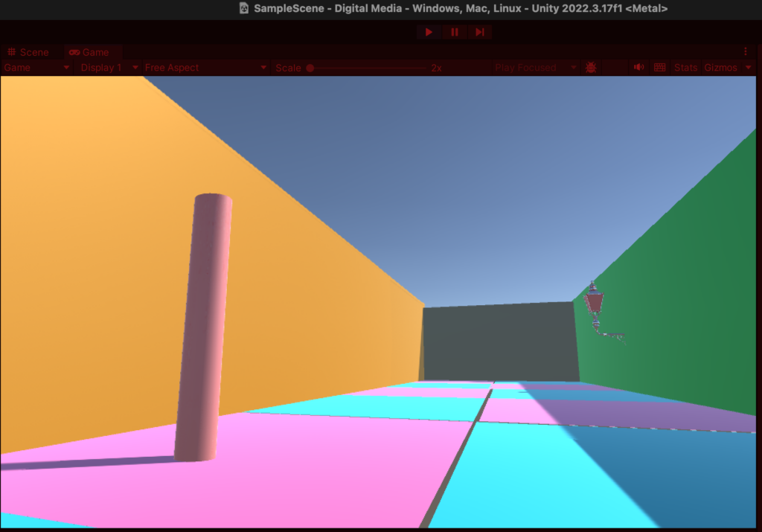Open the Game panel three-dot options menu
The height and width of the screenshot is (532, 762).
[746, 52]
